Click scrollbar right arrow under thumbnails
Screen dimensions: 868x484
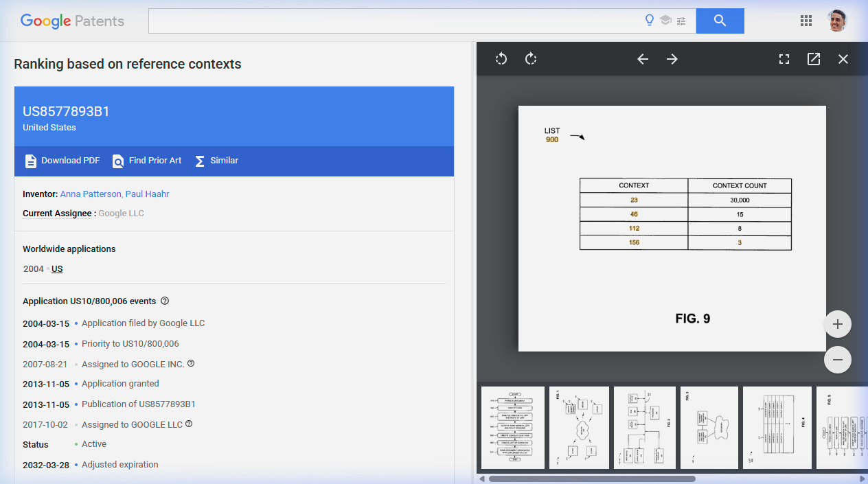coord(863,479)
